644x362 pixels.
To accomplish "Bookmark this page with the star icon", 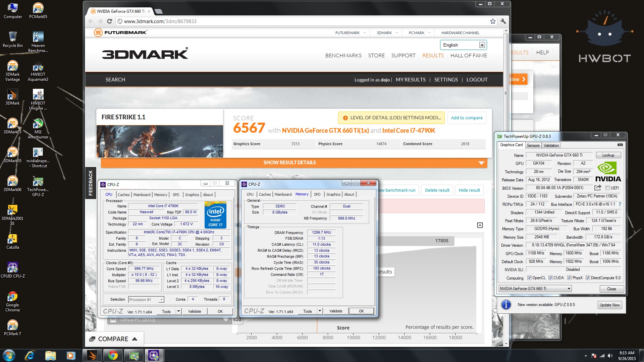I will [493, 21].
